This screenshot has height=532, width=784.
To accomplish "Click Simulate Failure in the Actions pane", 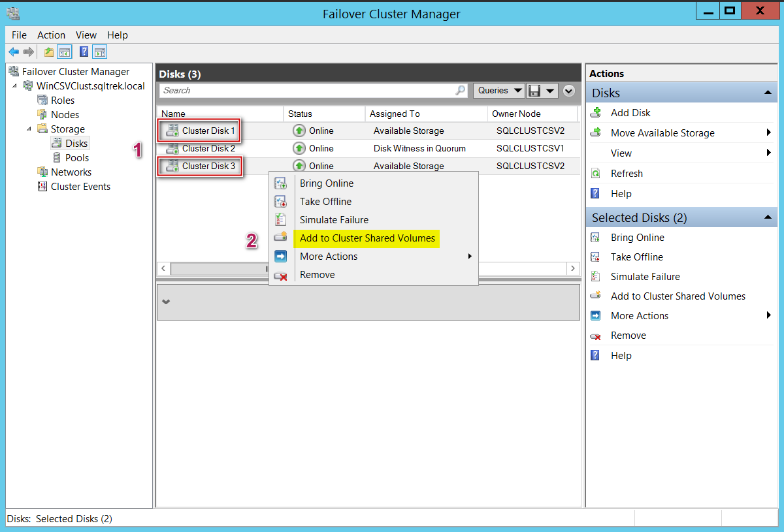I will click(x=645, y=277).
